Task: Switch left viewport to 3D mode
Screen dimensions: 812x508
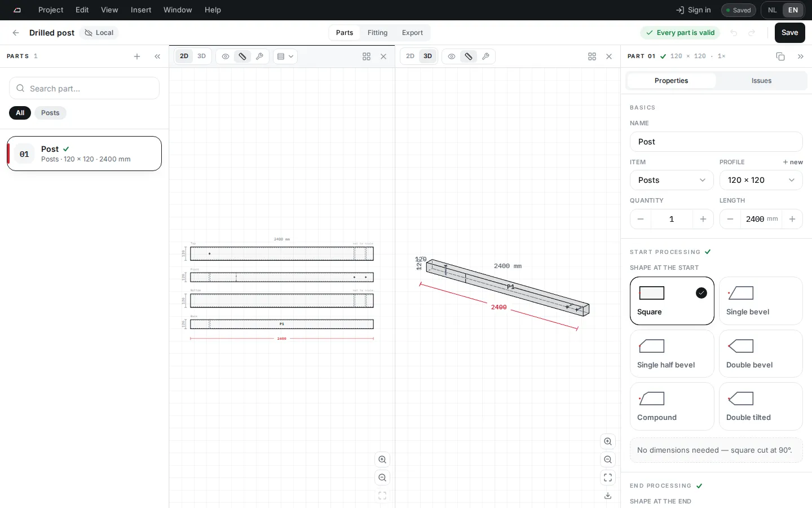Action: coord(201,56)
